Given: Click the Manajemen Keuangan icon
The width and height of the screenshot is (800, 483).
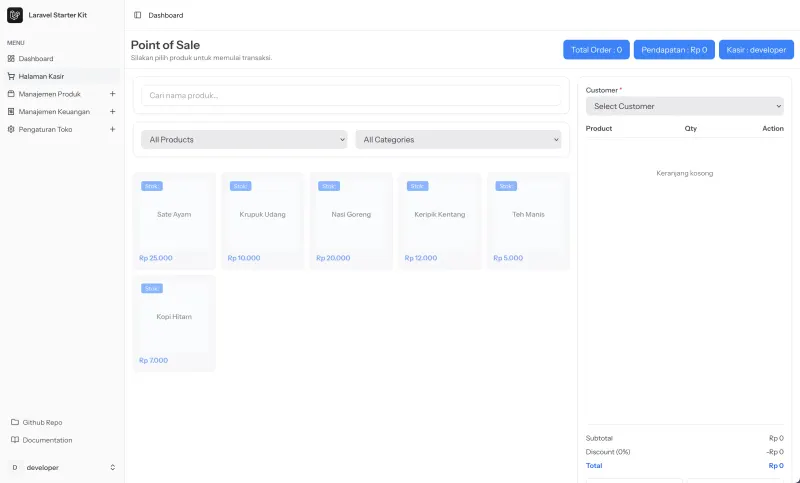Looking at the screenshot, I should 11,112.
